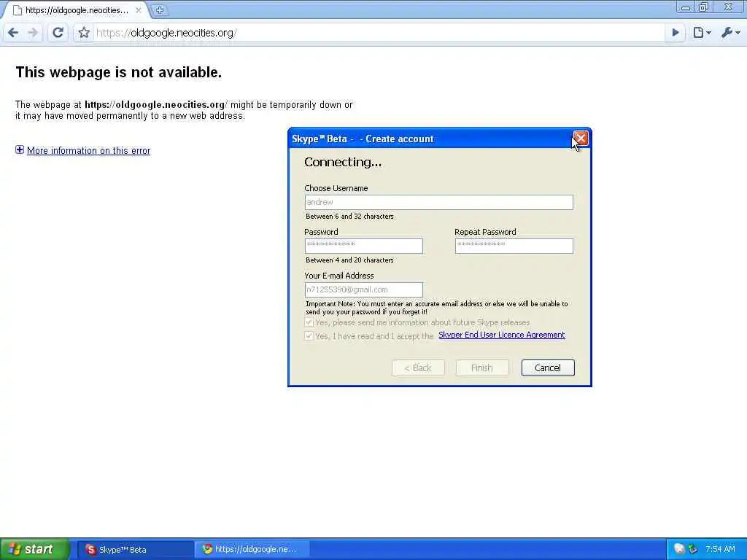Click the Password field

point(363,246)
